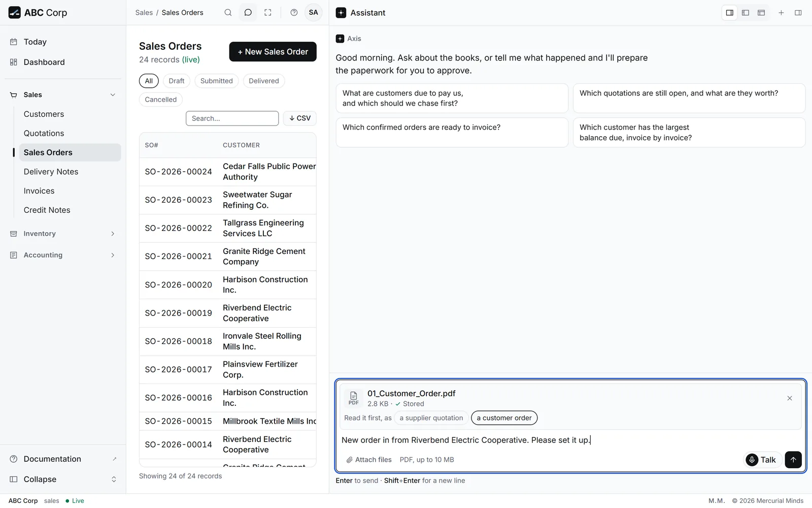Click Attach files paperclip link
This screenshot has width=812, height=508.
click(x=369, y=460)
